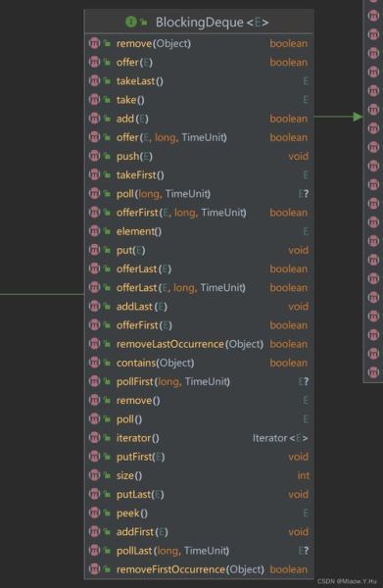Select offer(E, long, TimeUnit) method
Screen dimensions: 383x588
click(x=171, y=137)
